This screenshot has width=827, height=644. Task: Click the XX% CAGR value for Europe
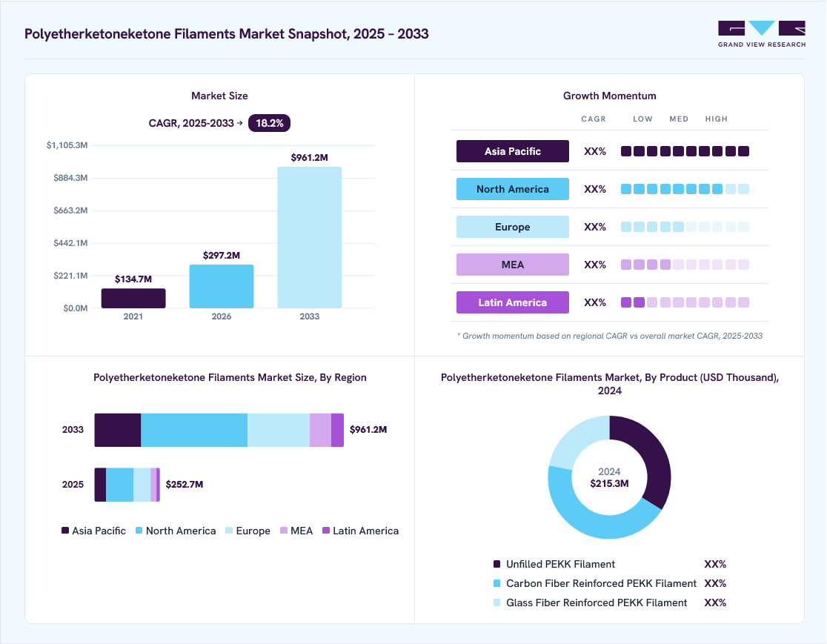(595, 227)
